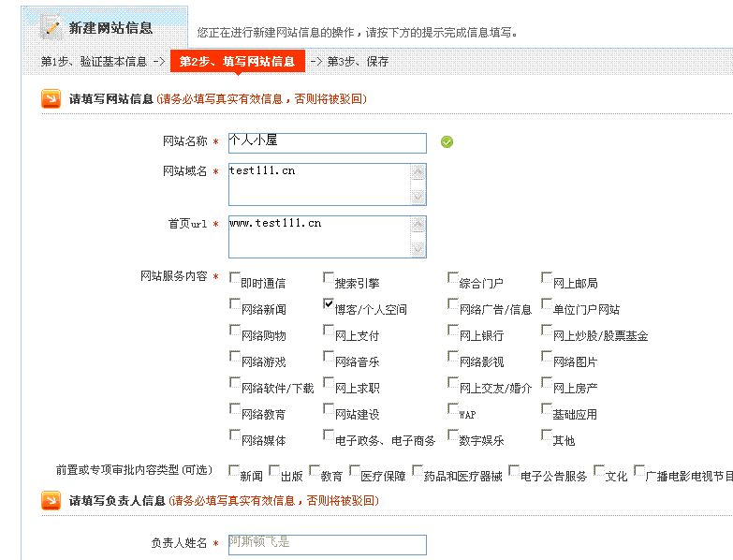Click scroll-down arrow in 网站域名 textbox
The image size is (733, 560).
[x=418, y=197]
